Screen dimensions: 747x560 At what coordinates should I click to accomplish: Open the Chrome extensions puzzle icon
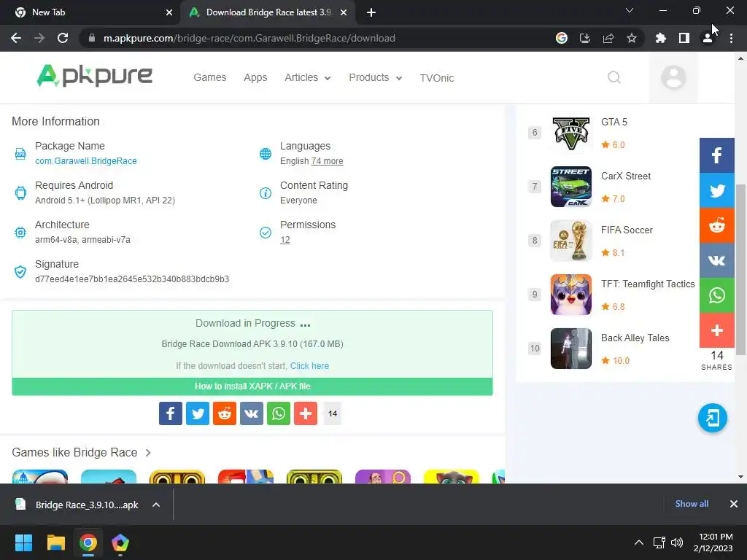661,38
